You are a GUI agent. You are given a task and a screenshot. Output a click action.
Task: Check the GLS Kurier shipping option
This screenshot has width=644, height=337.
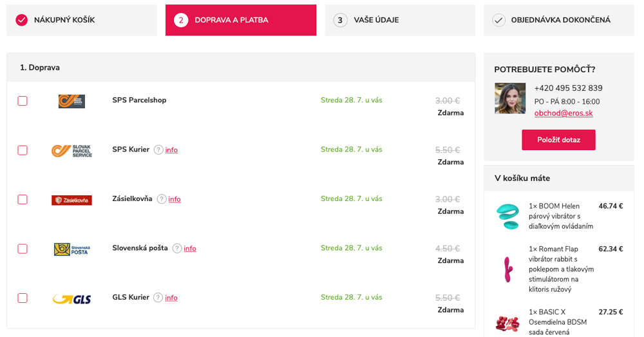[23, 298]
